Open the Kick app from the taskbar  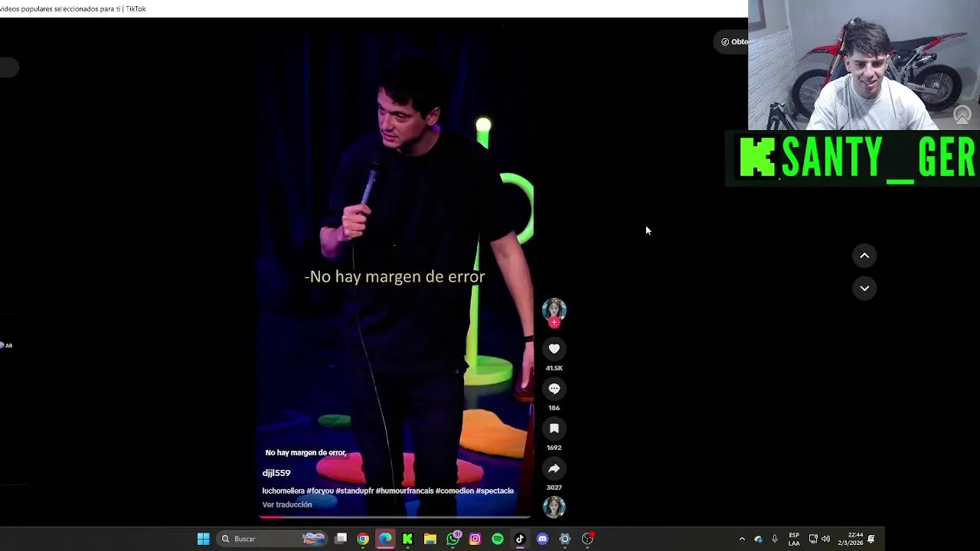tap(407, 539)
